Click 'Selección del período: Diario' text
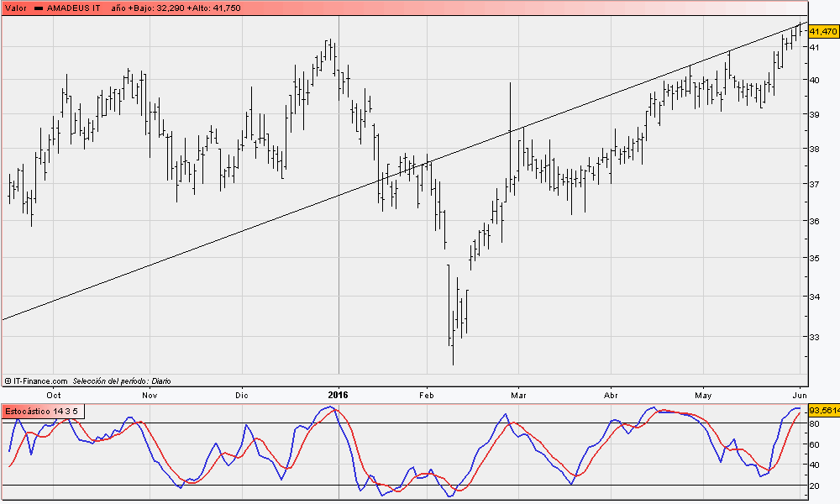 pyautogui.click(x=122, y=381)
